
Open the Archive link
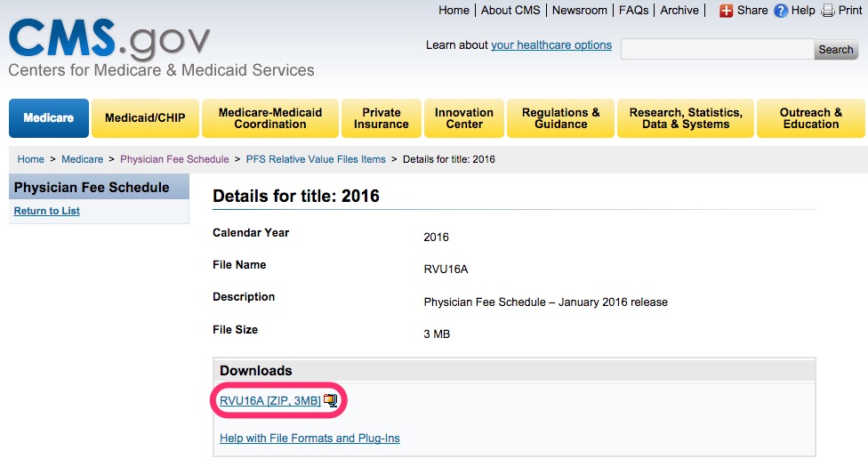(x=679, y=11)
